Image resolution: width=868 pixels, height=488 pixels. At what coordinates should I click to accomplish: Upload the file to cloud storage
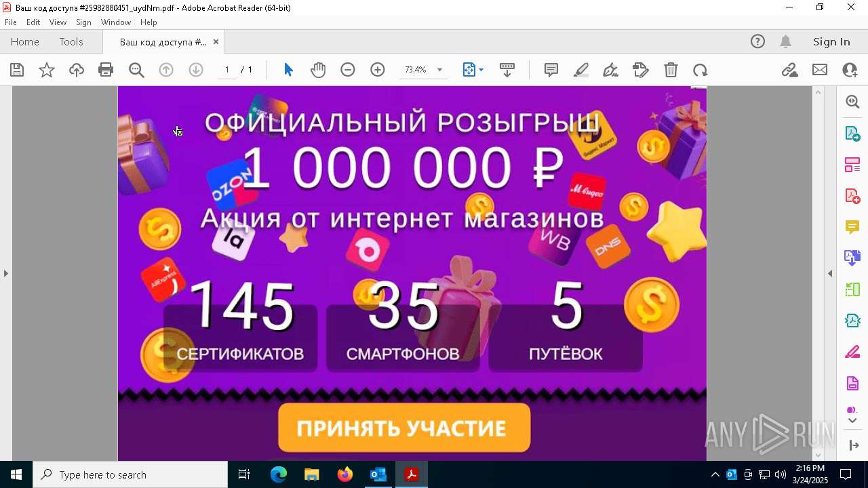(77, 70)
